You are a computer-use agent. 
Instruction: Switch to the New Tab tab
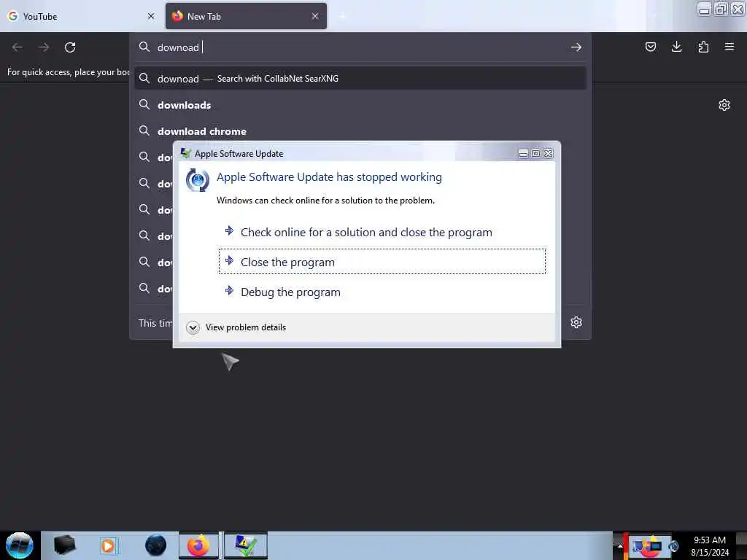246,16
